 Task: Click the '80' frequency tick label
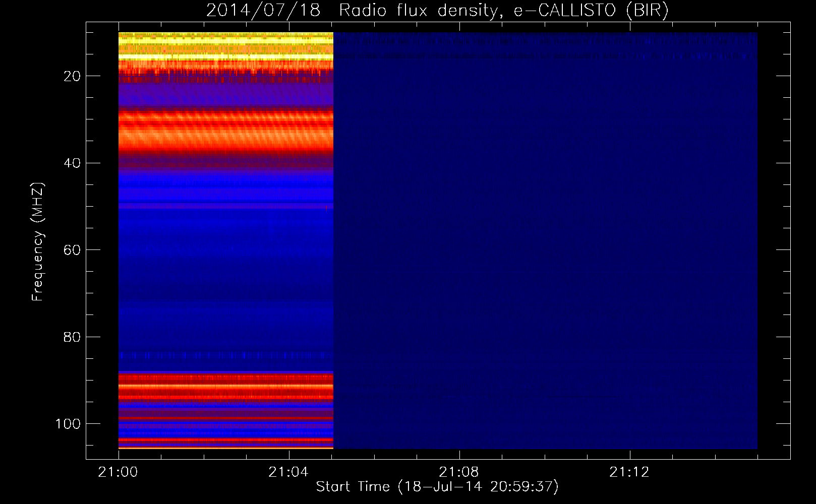pos(72,337)
